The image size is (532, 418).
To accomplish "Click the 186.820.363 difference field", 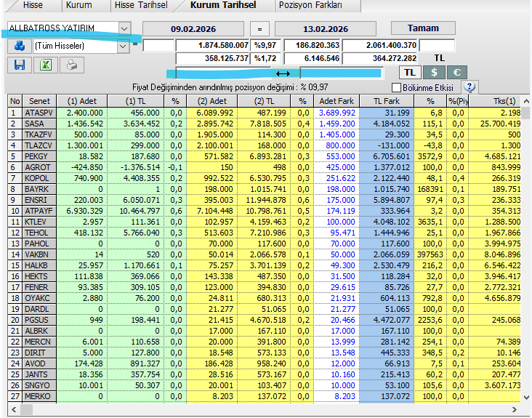I will click(x=313, y=45).
